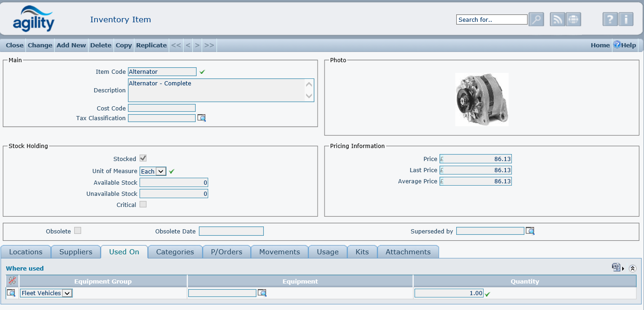Click the Replicate toolbar button
Viewport: 644px width, 310px height.
(151, 45)
